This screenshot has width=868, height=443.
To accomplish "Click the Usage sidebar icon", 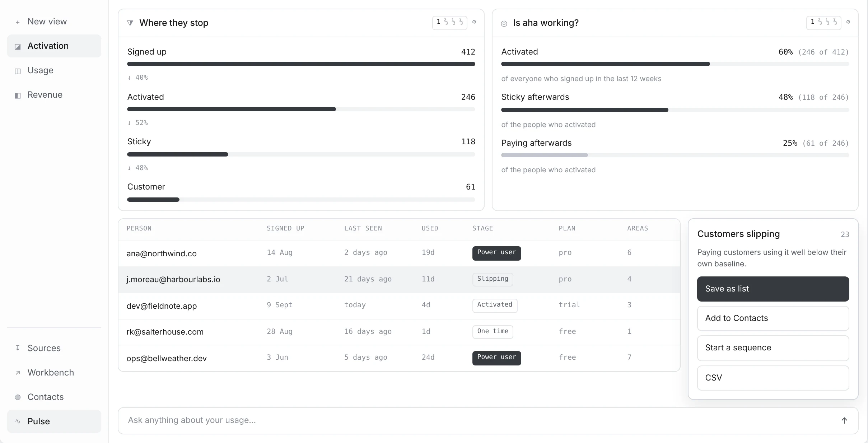I will pyautogui.click(x=18, y=71).
